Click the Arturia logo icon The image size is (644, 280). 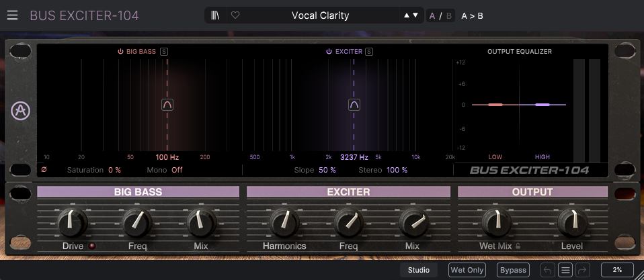[x=21, y=110]
